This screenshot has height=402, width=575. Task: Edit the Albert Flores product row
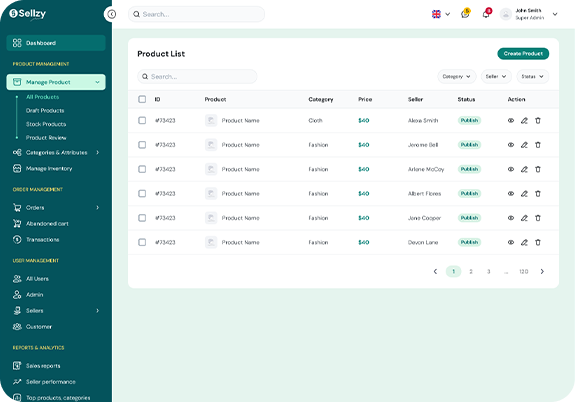tap(524, 194)
